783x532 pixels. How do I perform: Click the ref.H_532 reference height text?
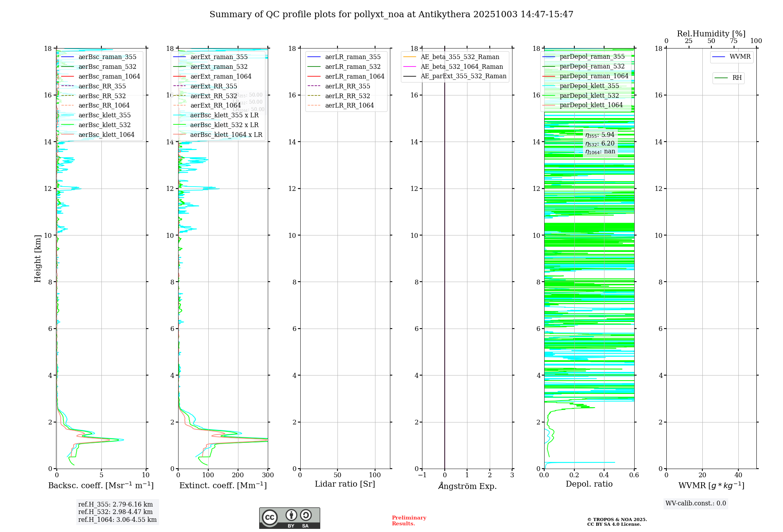[x=115, y=512]
